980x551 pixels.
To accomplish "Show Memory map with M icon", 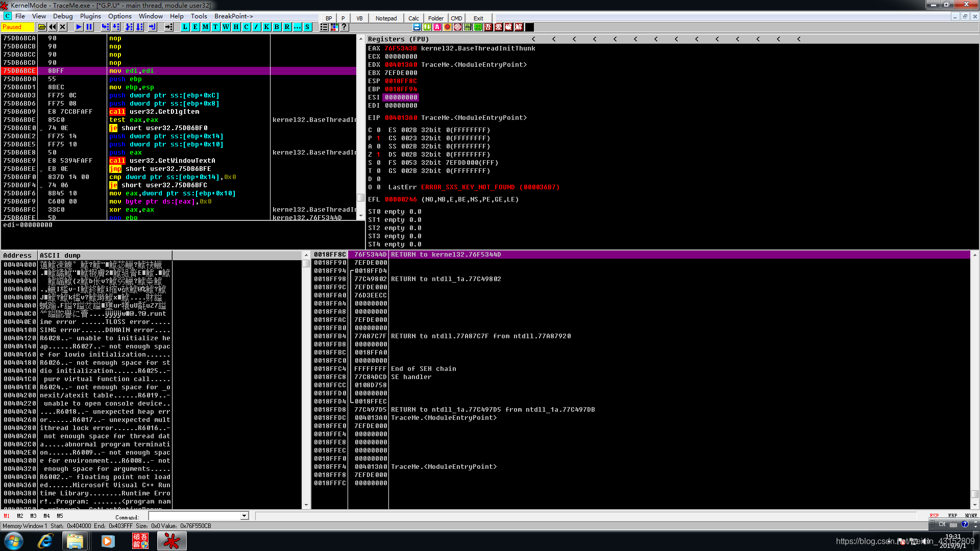I will pos(205,27).
